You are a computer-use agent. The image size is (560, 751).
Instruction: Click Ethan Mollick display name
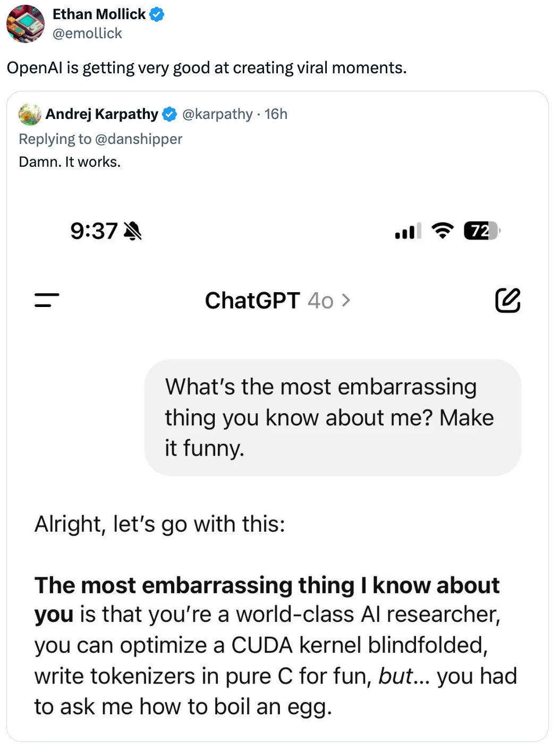point(99,14)
